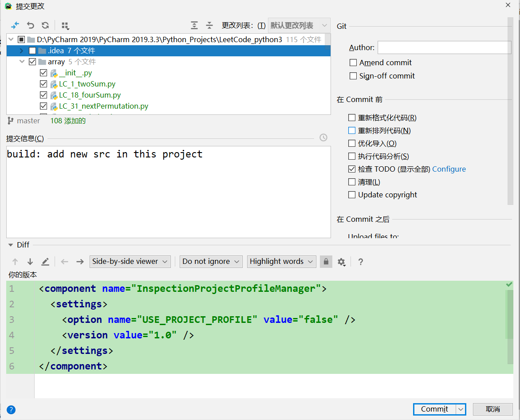Click the 108 添加的 status text
This screenshot has height=420, width=520.
click(68, 121)
